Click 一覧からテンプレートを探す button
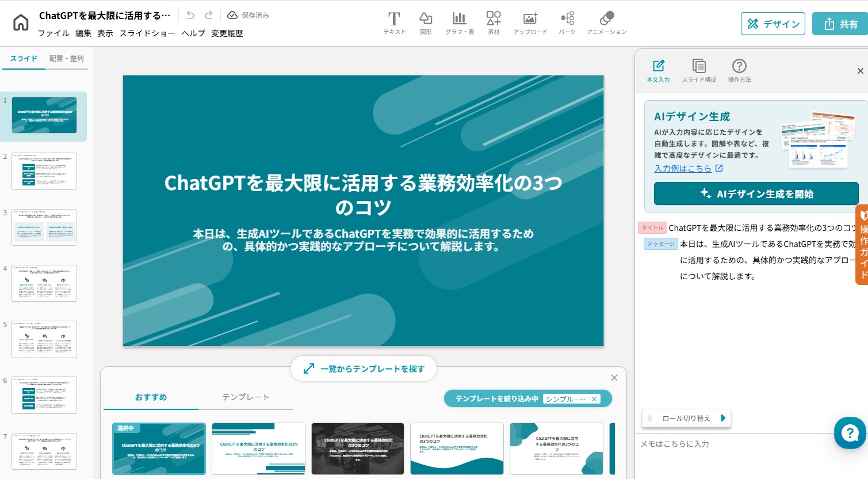 [x=364, y=368]
